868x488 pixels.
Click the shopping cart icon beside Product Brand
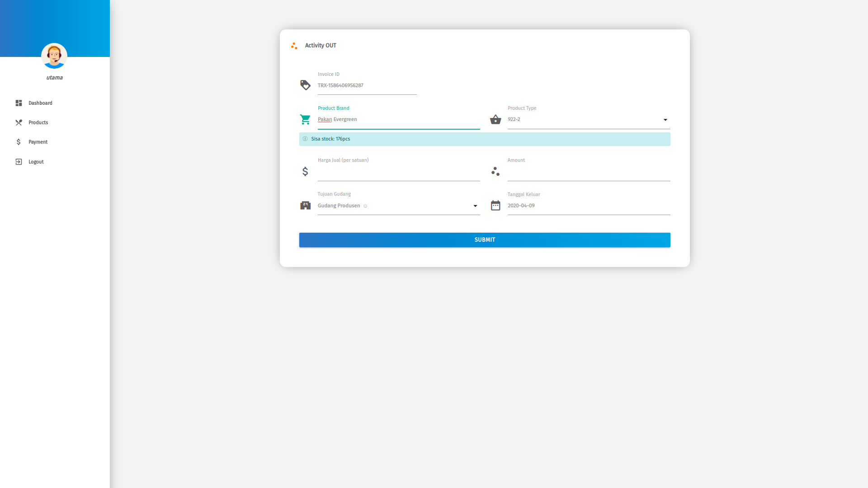click(305, 119)
